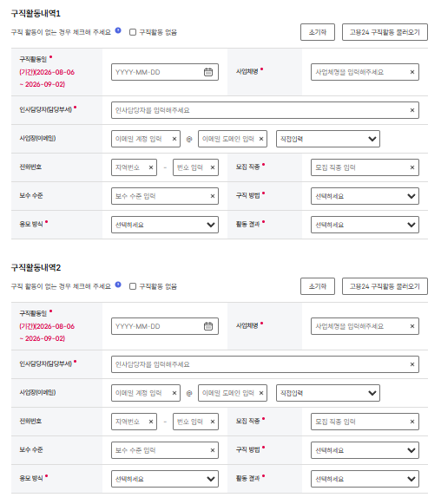Clear 인사담당자 field in 구직활동내역1

coord(412,110)
